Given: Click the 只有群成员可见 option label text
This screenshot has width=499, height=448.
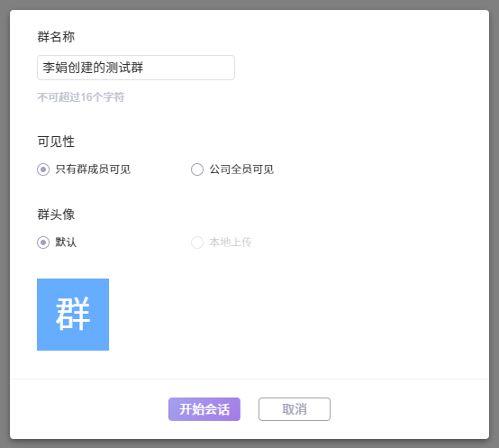Looking at the screenshot, I should pyautogui.click(x=93, y=169).
